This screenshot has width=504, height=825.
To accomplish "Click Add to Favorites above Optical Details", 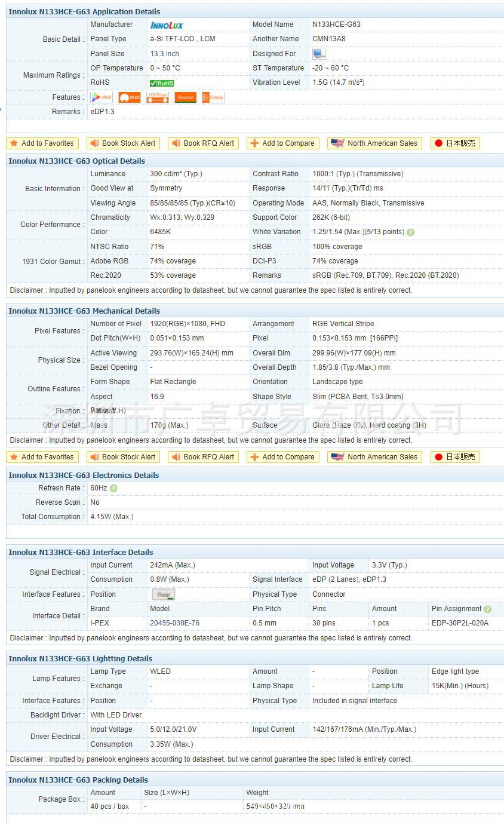I will pyautogui.click(x=42, y=143).
